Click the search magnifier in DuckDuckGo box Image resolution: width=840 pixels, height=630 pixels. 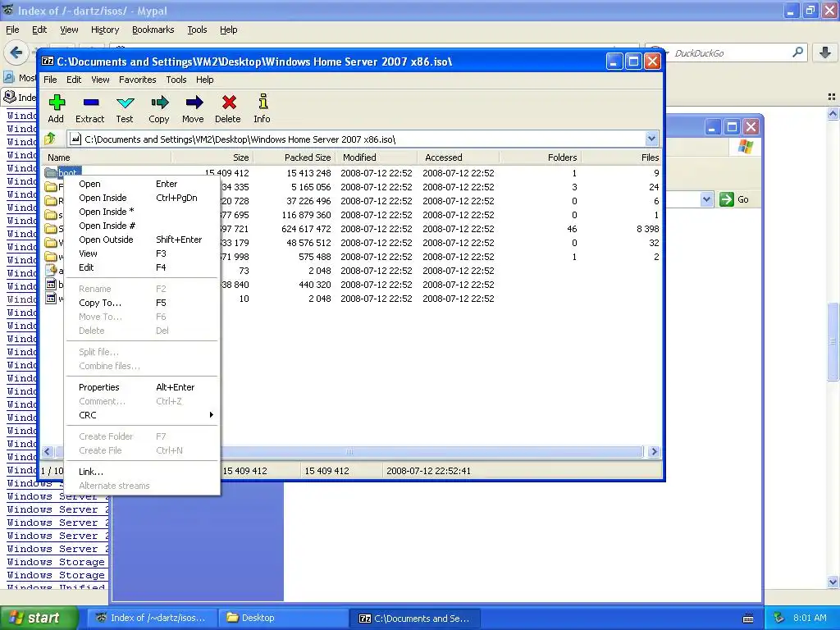pyautogui.click(x=797, y=52)
